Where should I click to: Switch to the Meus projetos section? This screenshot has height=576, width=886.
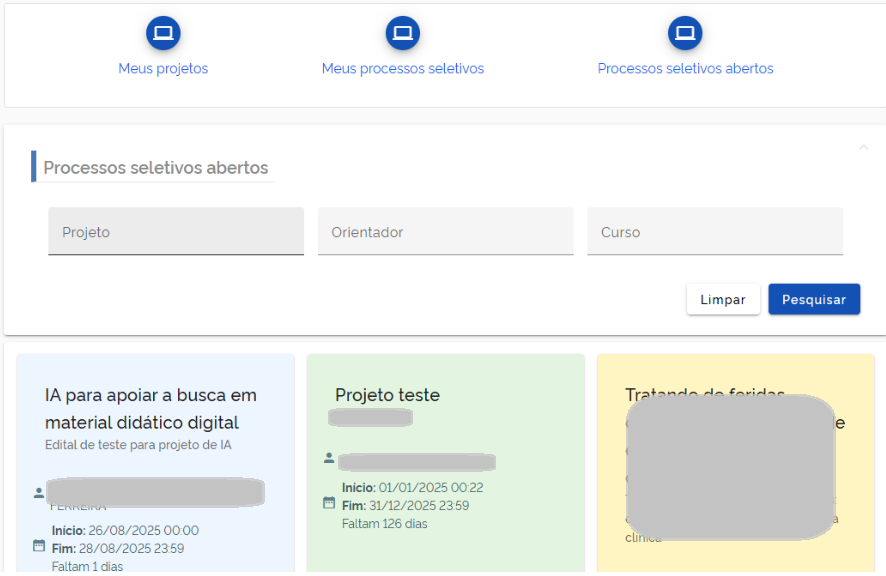[x=163, y=68]
